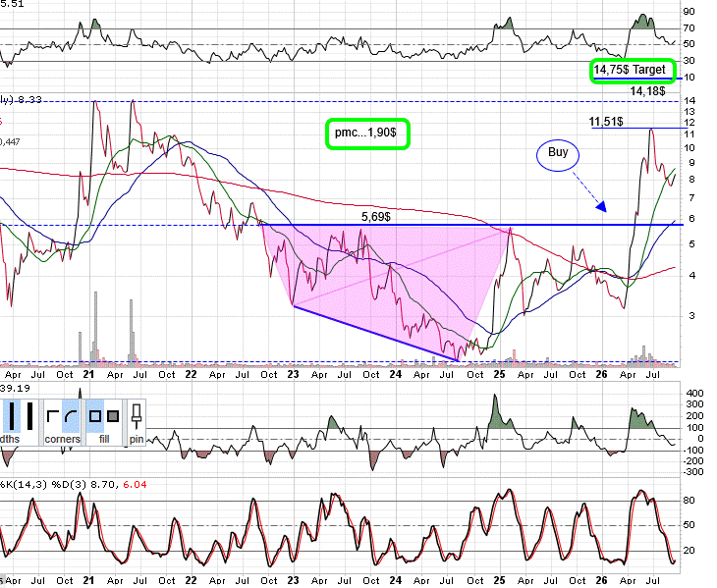The height and width of the screenshot is (588, 717).
Task: Select the unfilled (outline) shape option
Action: [x=95, y=416]
